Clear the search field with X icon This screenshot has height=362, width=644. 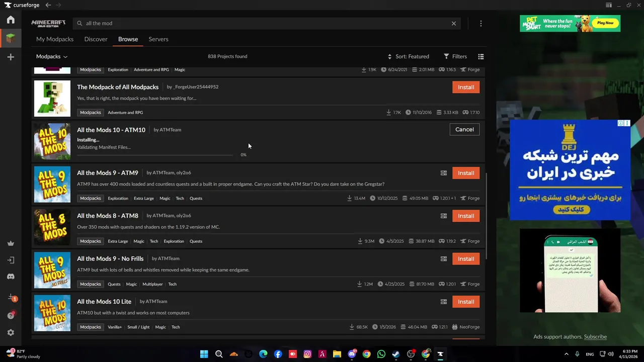pyautogui.click(x=454, y=23)
